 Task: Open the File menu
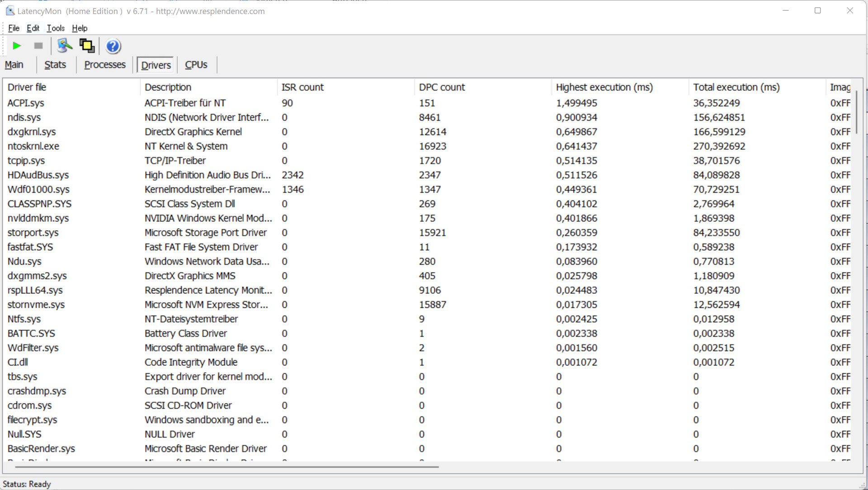(14, 28)
